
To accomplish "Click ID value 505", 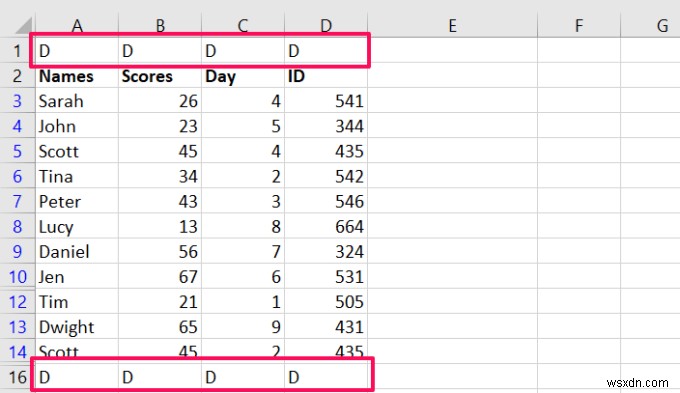I will (326, 302).
